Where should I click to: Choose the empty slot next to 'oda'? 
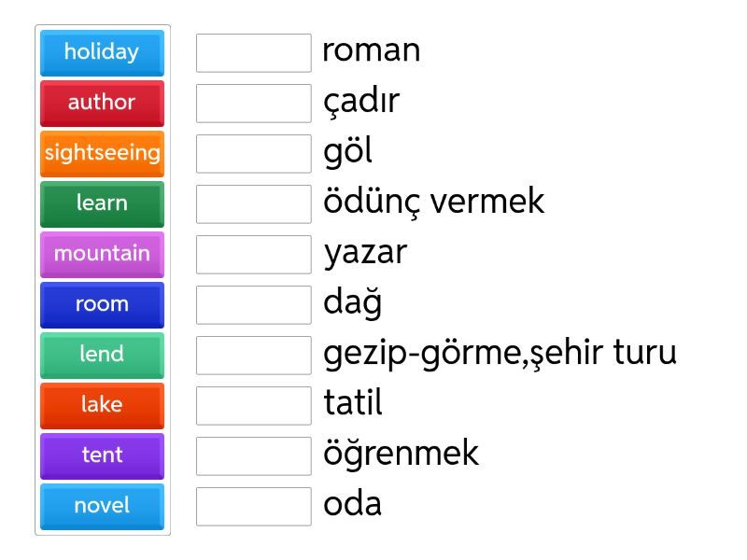(253, 506)
